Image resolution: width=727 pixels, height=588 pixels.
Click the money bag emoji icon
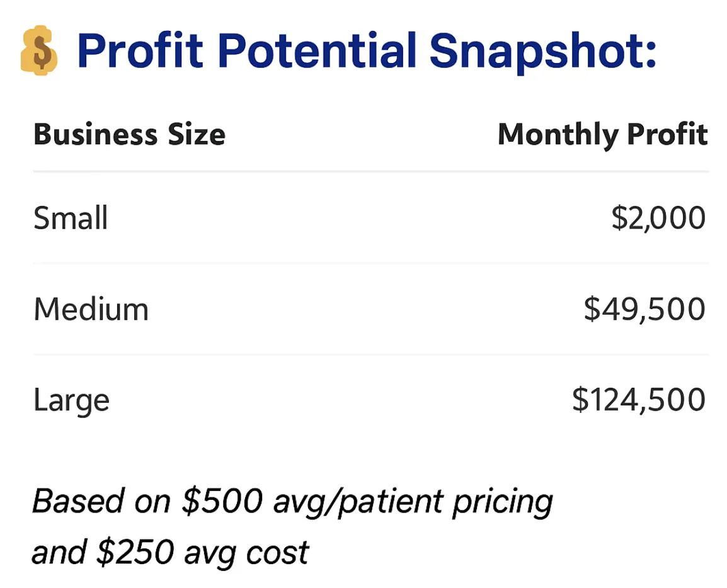pyautogui.click(x=39, y=50)
